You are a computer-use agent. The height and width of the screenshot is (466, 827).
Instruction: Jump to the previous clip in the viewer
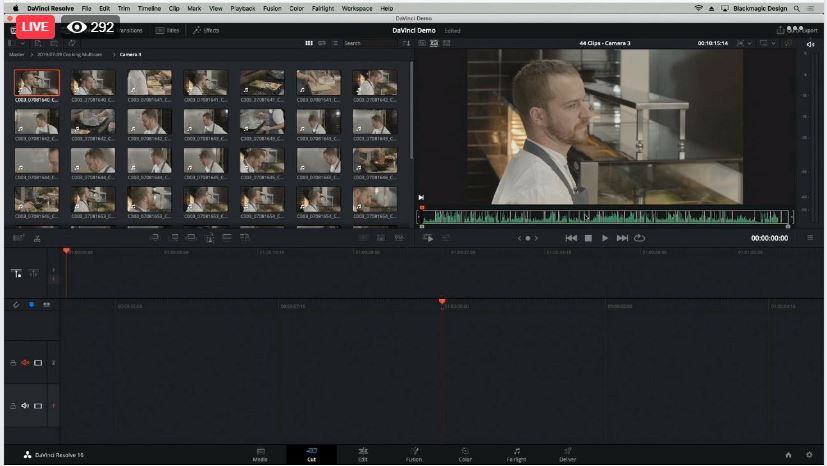pyautogui.click(x=571, y=238)
